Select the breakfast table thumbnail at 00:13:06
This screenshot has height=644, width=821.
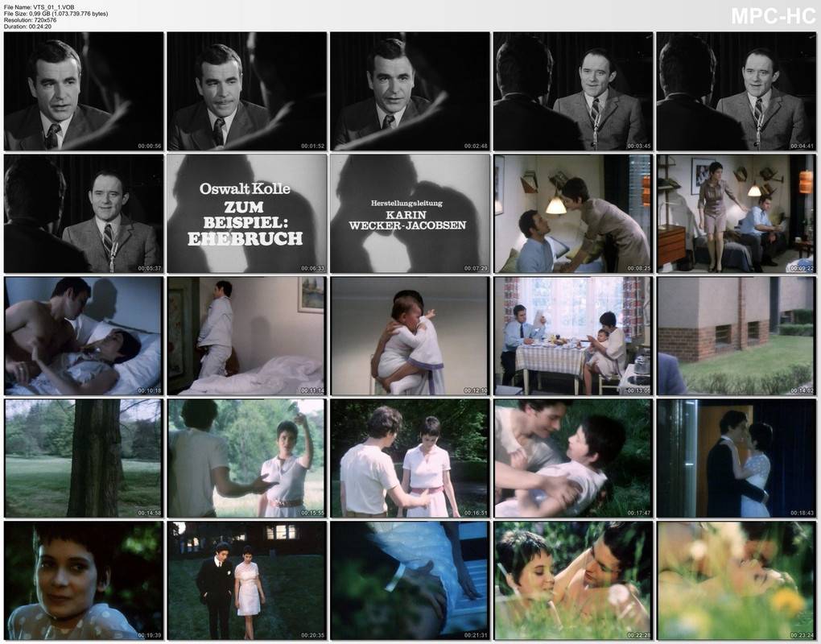coord(573,336)
